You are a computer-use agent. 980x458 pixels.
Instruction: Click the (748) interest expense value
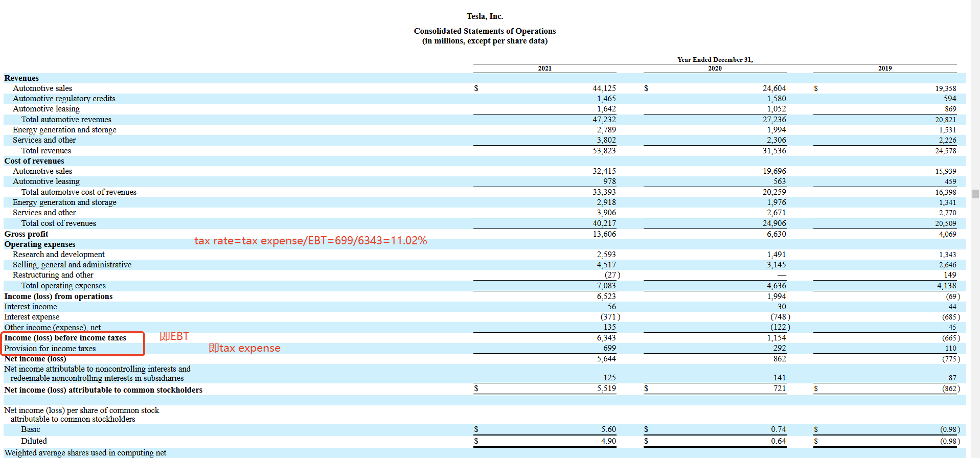781,317
